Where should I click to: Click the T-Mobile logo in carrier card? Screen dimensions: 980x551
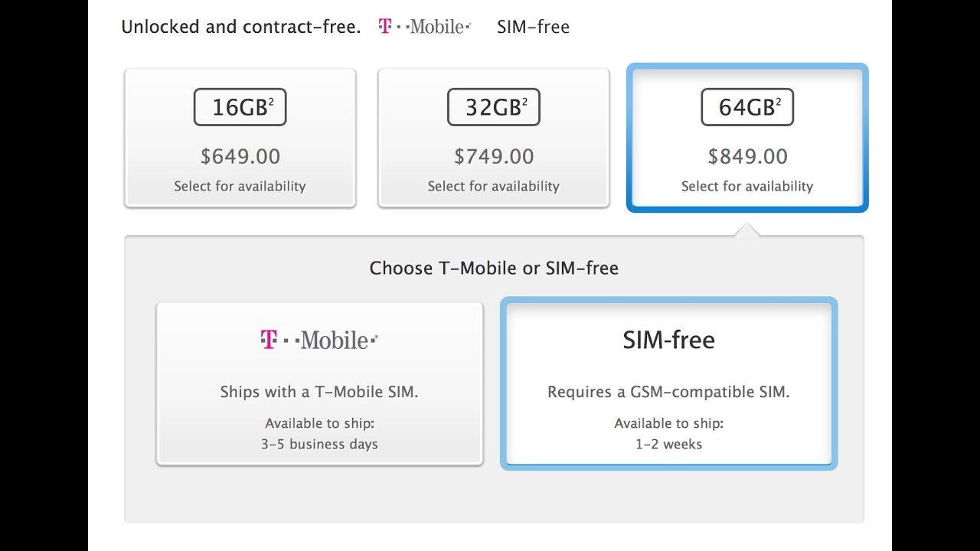click(319, 340)
